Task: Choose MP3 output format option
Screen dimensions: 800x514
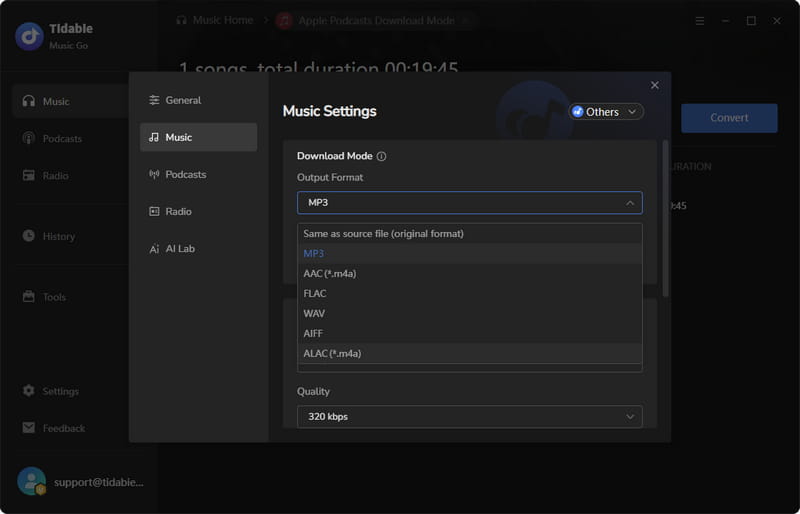Action: 469,254
